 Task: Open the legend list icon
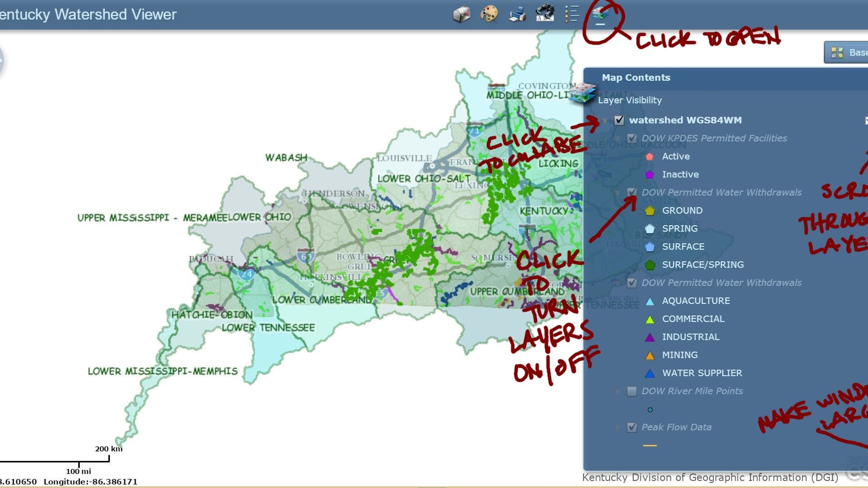571,14
